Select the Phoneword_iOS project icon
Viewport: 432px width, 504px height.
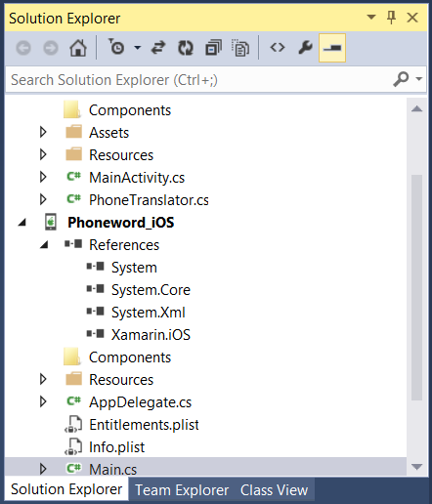(x=51, y=222)
